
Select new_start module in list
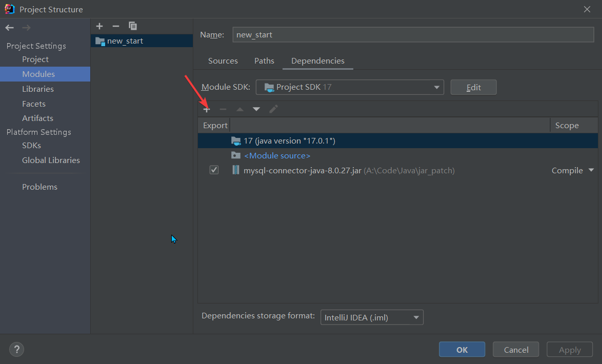142,41
